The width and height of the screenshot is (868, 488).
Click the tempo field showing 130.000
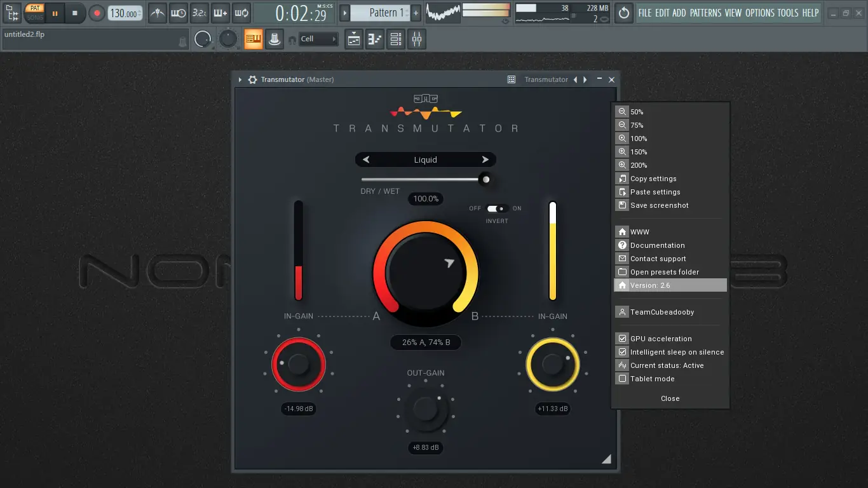coord(125,13)
